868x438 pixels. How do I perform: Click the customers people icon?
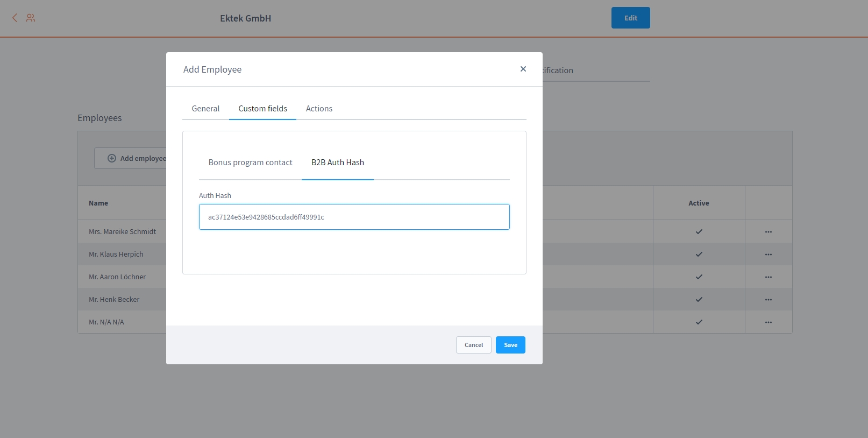point(31,18)
